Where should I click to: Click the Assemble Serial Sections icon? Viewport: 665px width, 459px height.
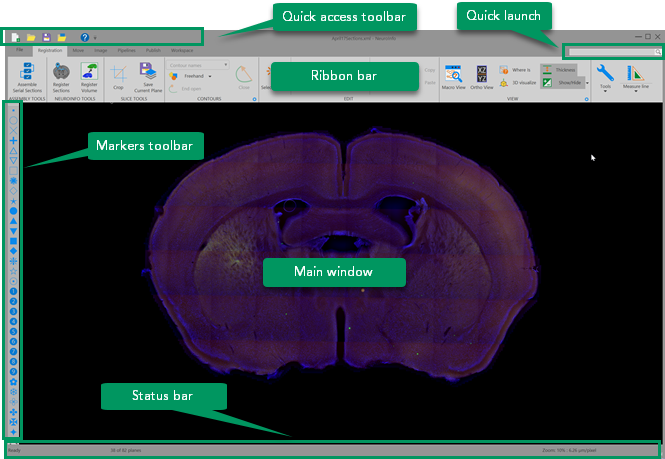[27, 71]
